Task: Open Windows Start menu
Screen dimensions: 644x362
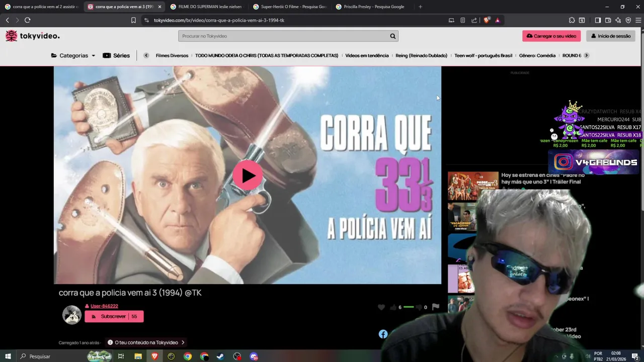Action: tap(8, 356)
